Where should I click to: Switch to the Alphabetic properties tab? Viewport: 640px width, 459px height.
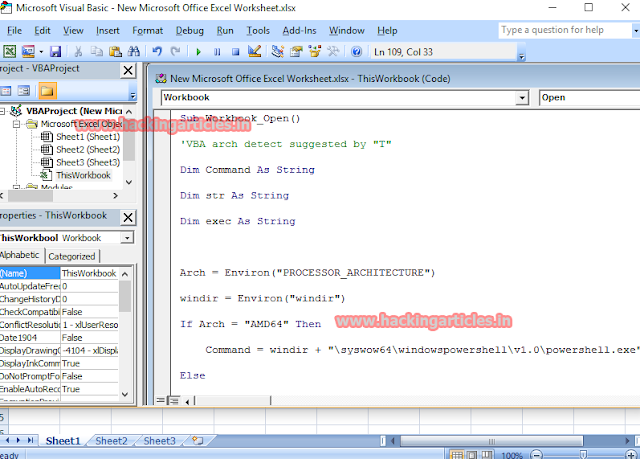(x=20, y=255)
